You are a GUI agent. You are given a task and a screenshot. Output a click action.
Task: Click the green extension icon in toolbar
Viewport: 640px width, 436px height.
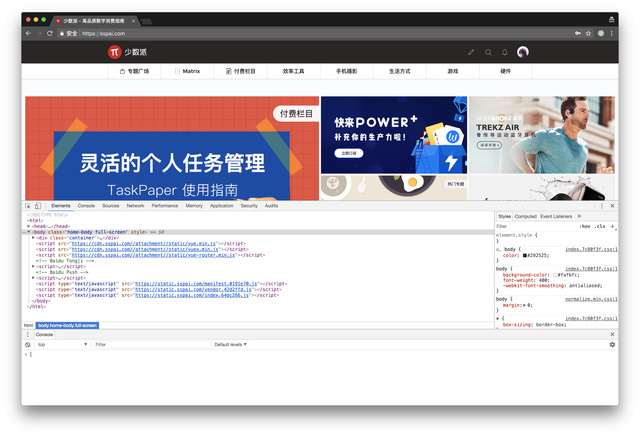(601, 33)
